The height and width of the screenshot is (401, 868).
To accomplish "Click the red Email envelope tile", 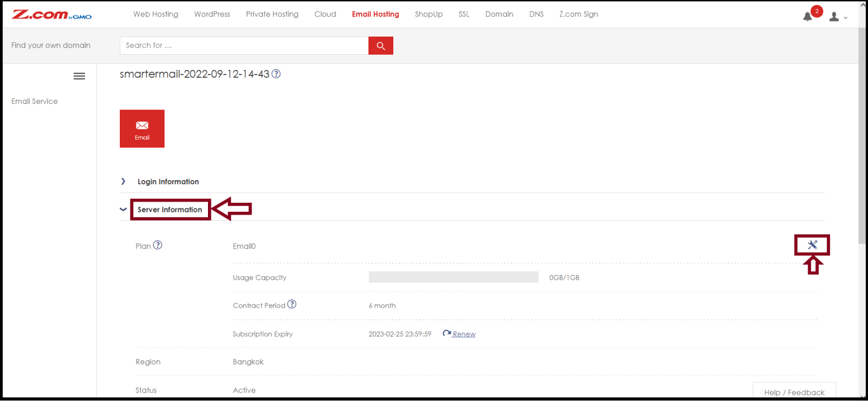I will point(142,129).
